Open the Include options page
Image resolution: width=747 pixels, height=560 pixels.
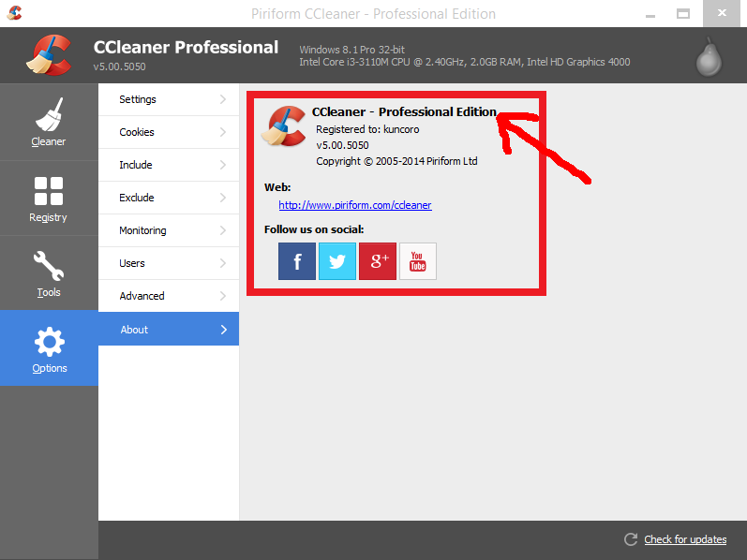(169, 165)
